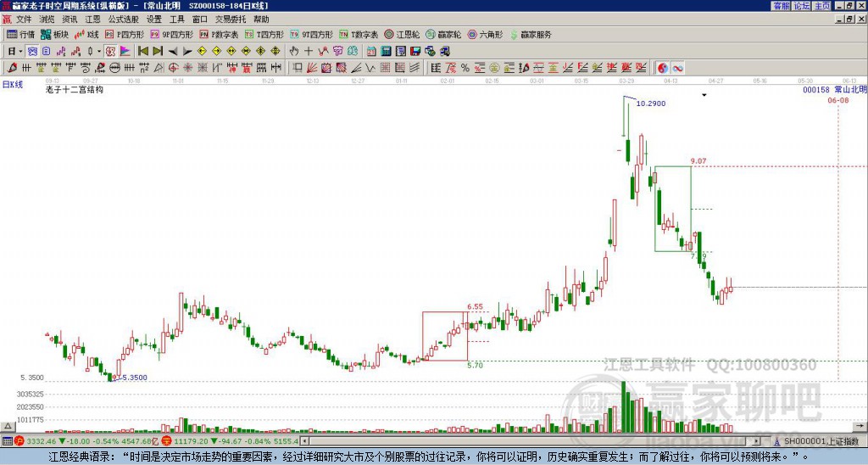Open the 江恩轮 Gann wheel
The image size is (868, 465).
(402, 34)
